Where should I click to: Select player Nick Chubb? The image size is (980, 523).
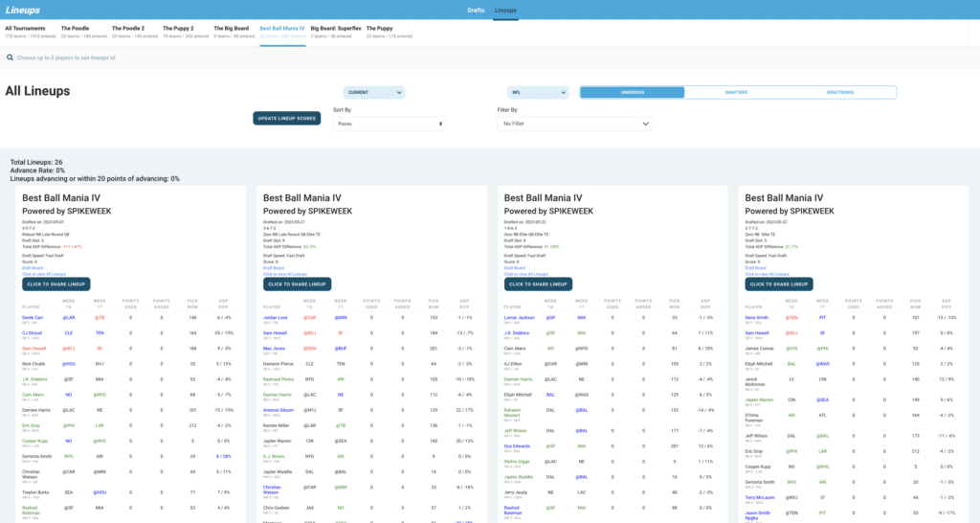pos(33,364)
